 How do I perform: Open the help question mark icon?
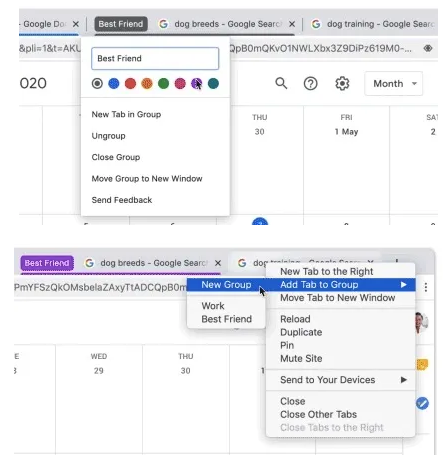310,83
